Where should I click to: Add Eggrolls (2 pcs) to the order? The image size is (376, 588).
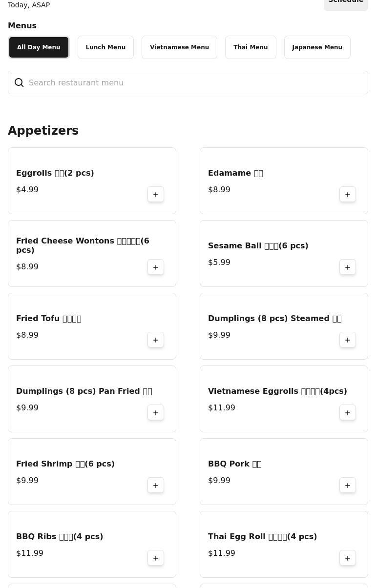coord(156,195)
